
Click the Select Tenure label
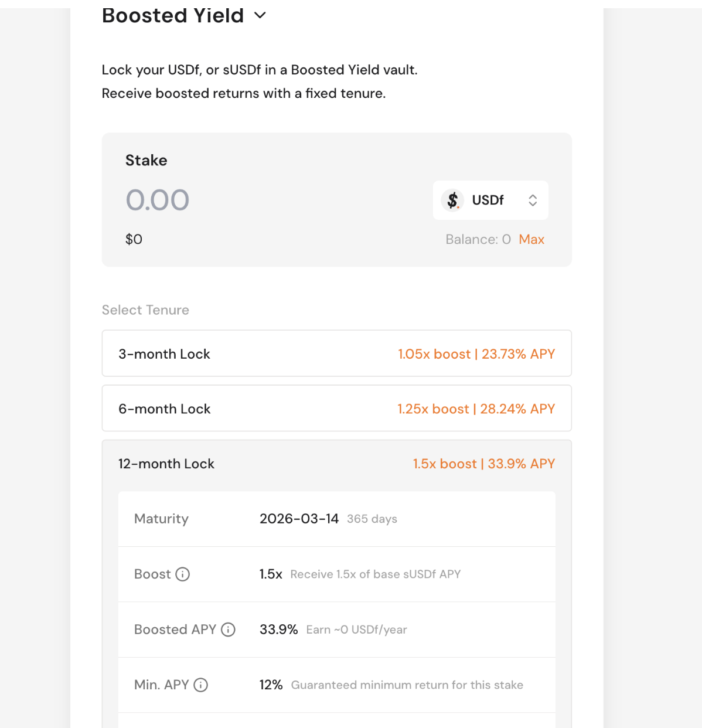tap(145, 310)
